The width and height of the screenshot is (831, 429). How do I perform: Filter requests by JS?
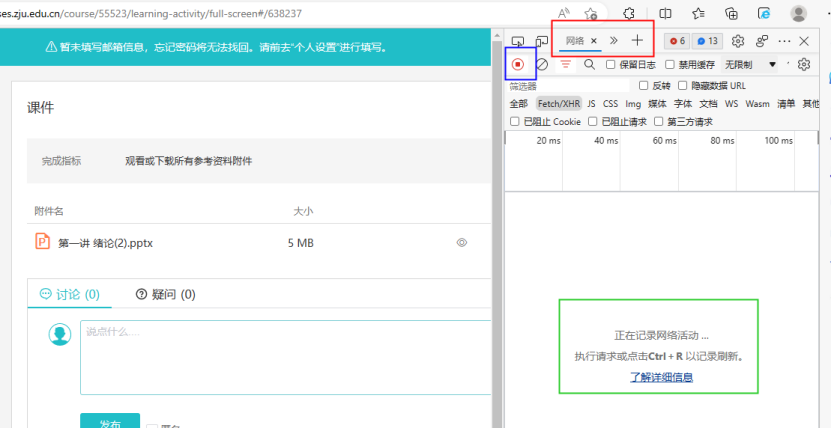(591, 103)
